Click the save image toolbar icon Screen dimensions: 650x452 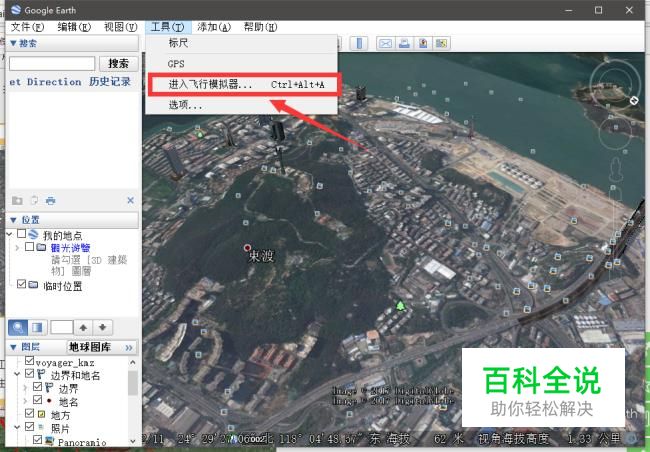tap(423, 44)
